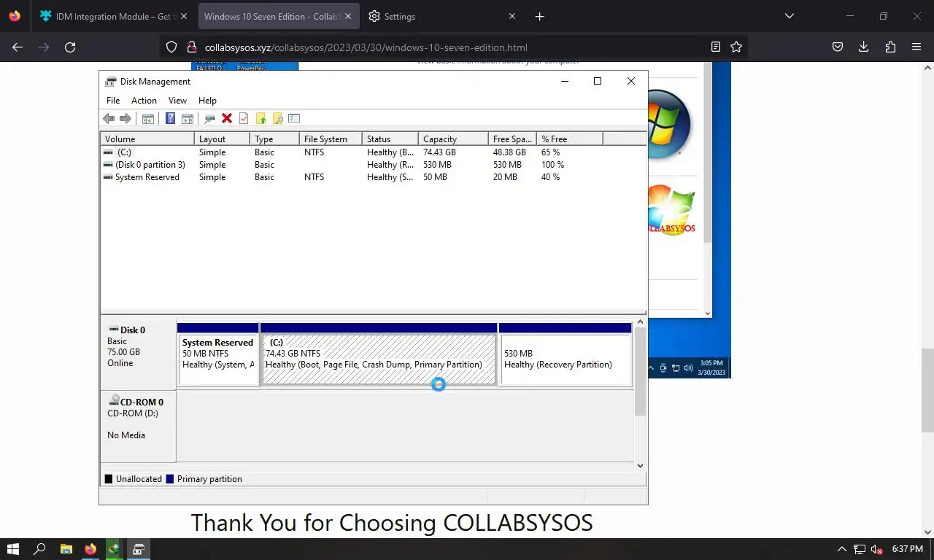
Task: Select the System Reserved 50 MB partition block
Action: [x=218, y=354]
